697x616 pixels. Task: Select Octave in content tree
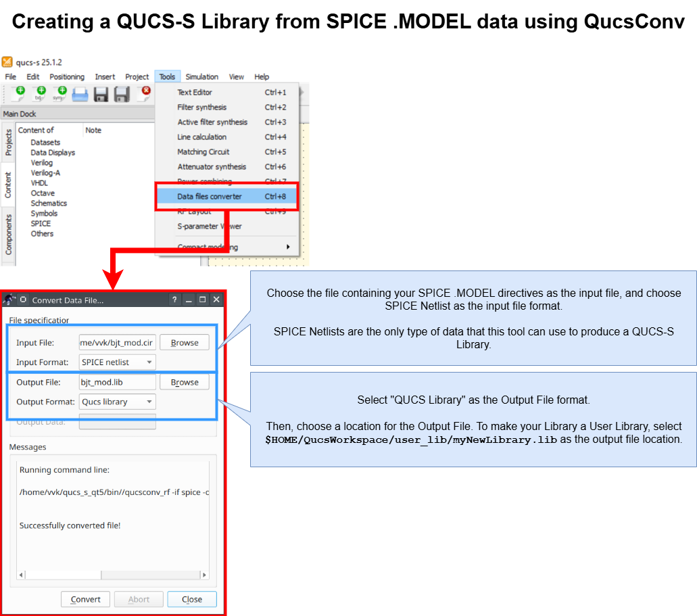tap(43, 193)
